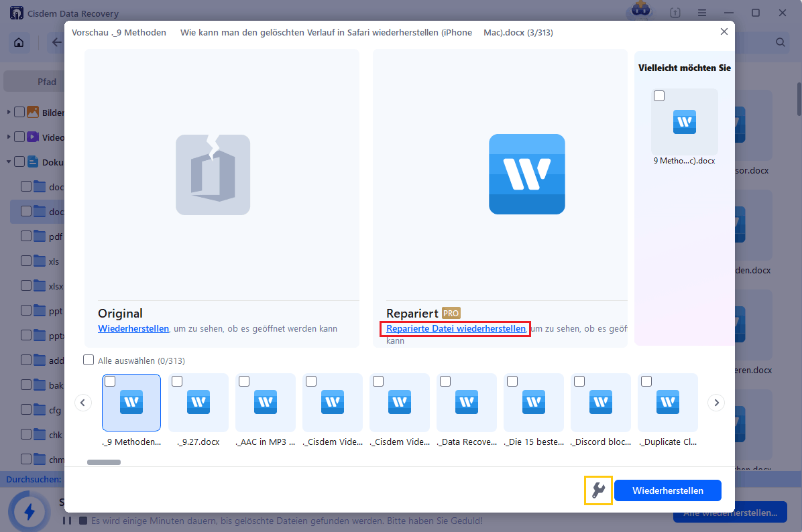Open the hamburger menu in title bar
Screen dimensions: 802x532
tap(701, 13)
